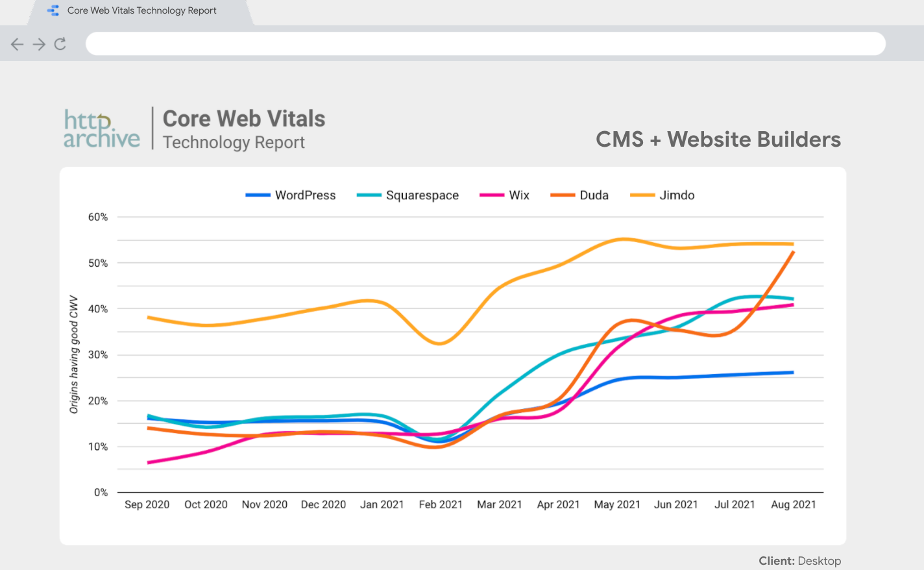This screenshot has width=924, height=570.
Task: Click the Jimdo line's Aug 2021 endpoint
Action: pos(793,244)
